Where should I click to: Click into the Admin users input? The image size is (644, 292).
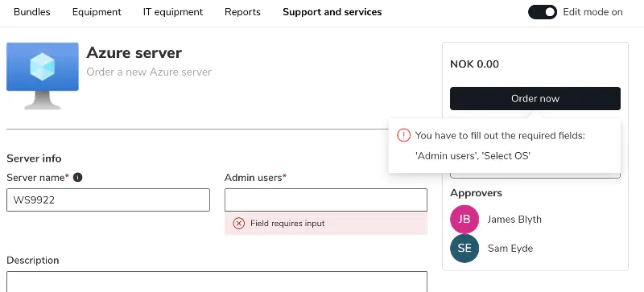pyautogui.click(x=326, y=200)
